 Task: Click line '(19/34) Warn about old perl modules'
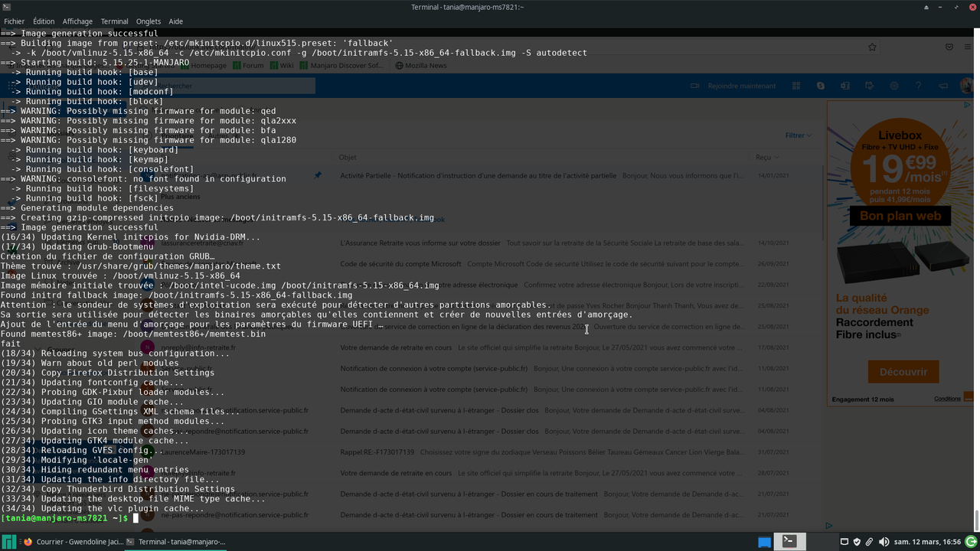[x=90, y=363]
